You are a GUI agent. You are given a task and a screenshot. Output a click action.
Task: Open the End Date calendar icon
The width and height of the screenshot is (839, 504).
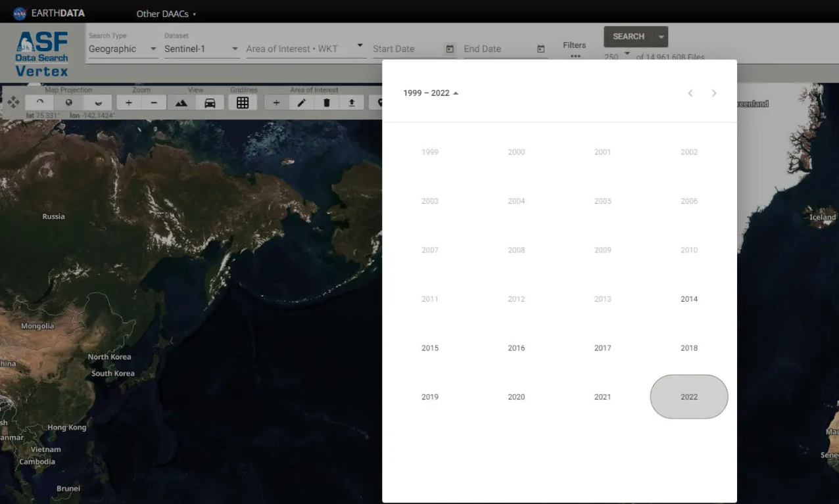coord(540,49)
